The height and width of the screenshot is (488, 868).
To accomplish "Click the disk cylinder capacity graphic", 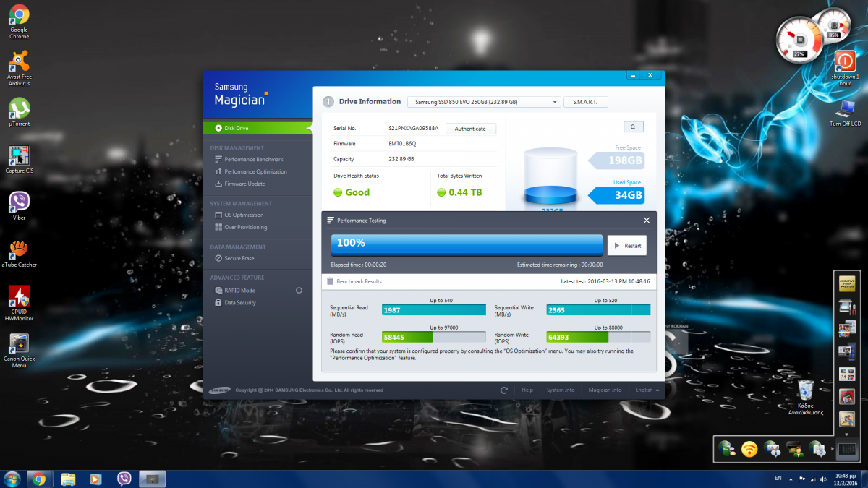I will (x=550, y=176).
